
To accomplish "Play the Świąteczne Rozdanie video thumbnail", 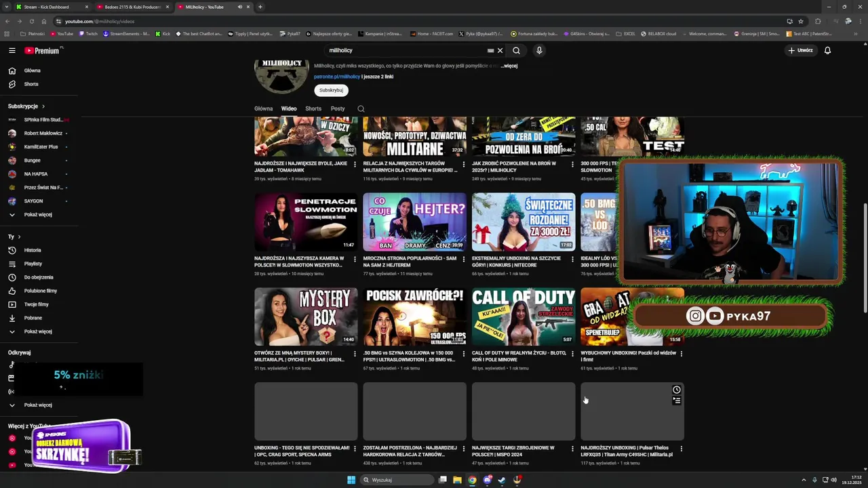I will [524, 222].
